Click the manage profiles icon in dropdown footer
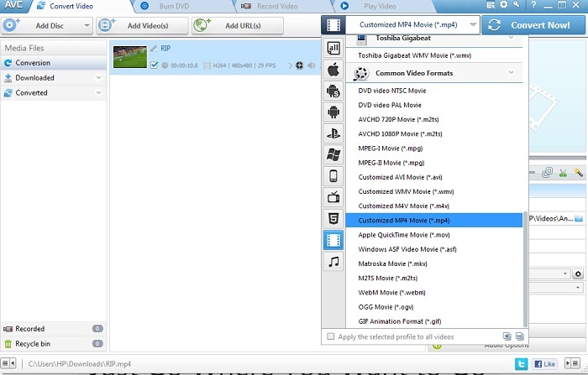The height and width of the screenshot is (375, 588). tap(519, 336)
